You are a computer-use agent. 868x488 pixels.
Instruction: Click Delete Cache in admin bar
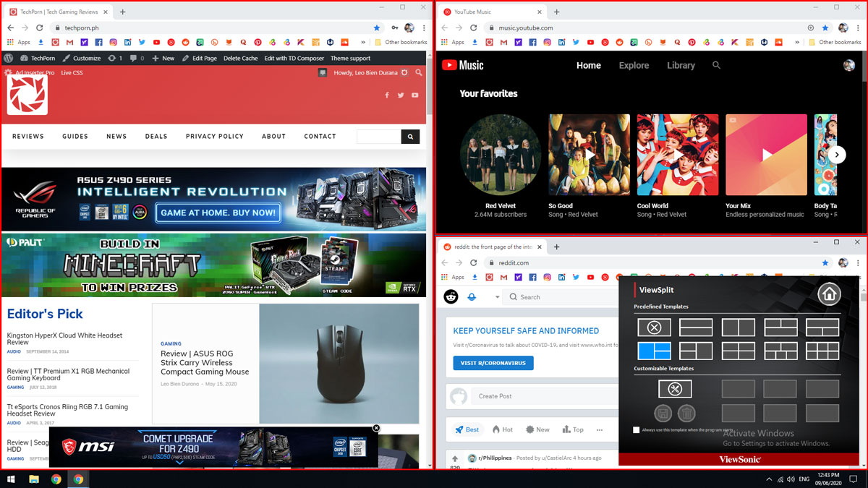coord(241,58)
